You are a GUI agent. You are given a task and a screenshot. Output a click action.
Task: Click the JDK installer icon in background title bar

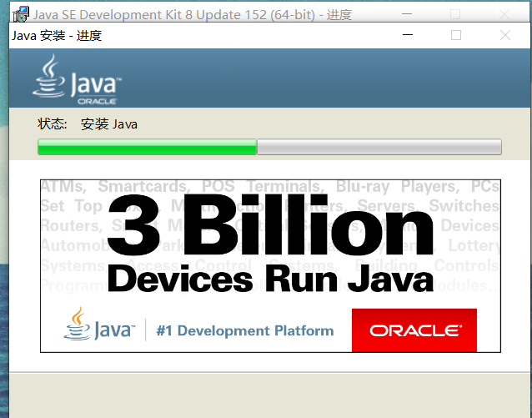click(21, 15)
